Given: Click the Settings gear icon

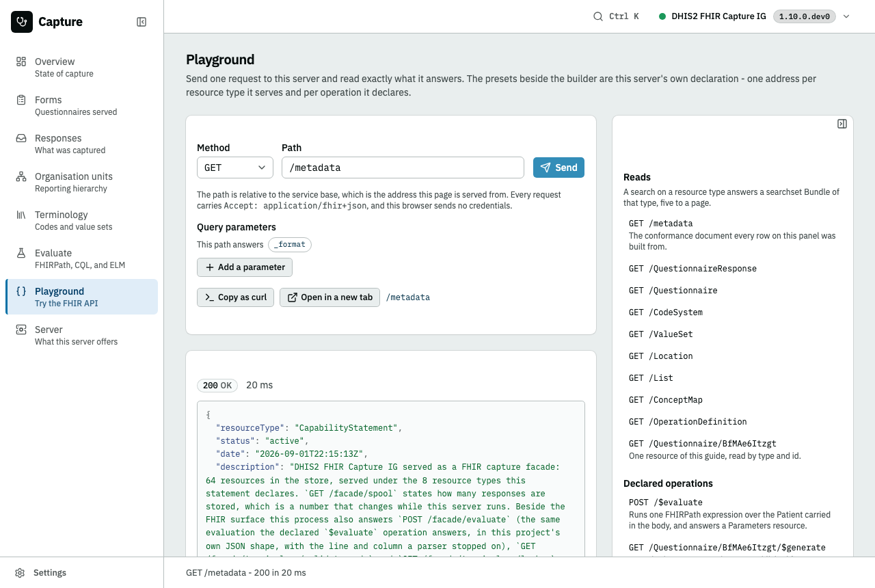Looking at the screenshot, I should pos(21,573).
